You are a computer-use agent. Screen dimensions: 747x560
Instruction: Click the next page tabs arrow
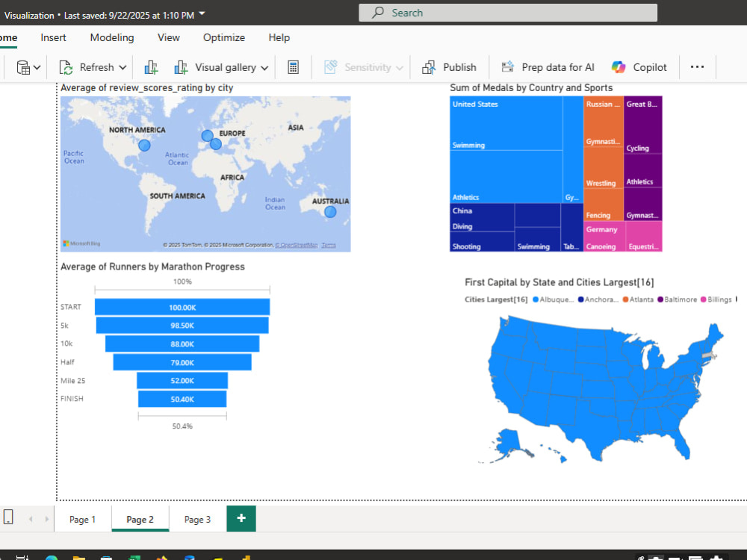tap(46, 519)
